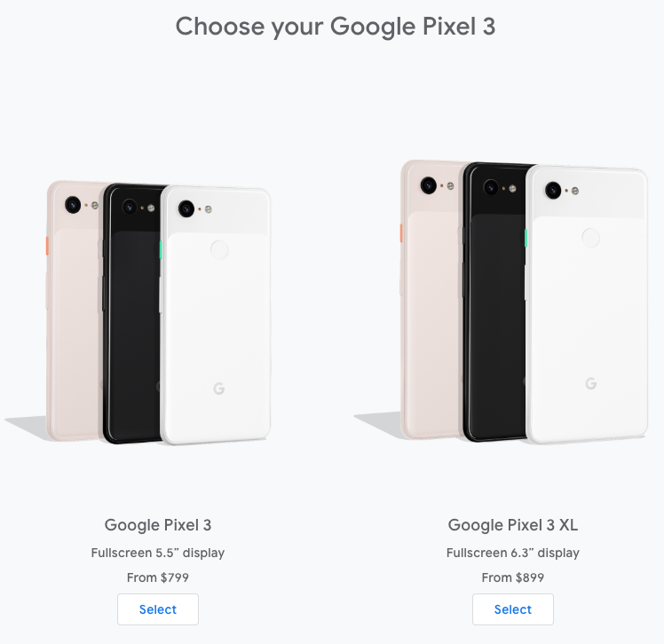
Task: Click the fingerprint sensor on white Pixel 3 XL
Action: [x=590, y=238]
